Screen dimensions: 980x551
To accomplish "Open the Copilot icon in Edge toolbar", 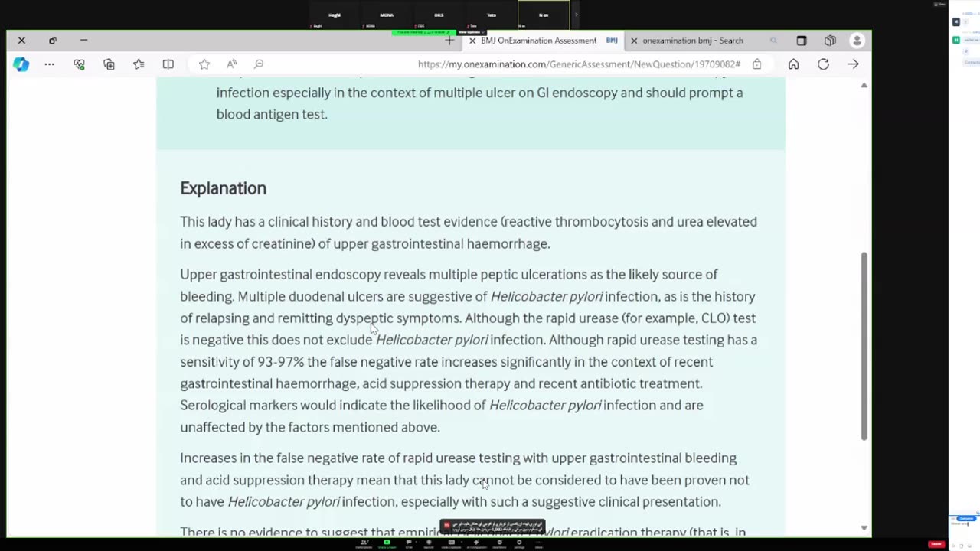I will (21, 64).
